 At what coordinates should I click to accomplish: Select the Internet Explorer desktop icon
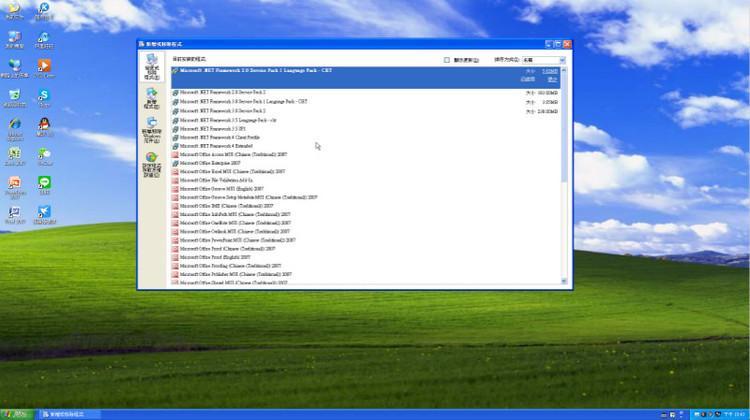pos(15,129)
